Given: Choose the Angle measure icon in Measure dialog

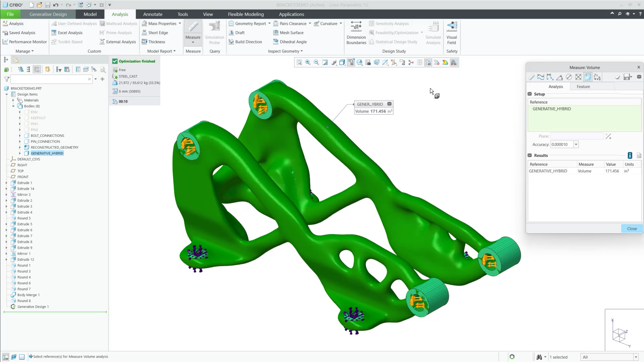Looking at the screenshot, I should pyautogui.click(x=559, y=77).
